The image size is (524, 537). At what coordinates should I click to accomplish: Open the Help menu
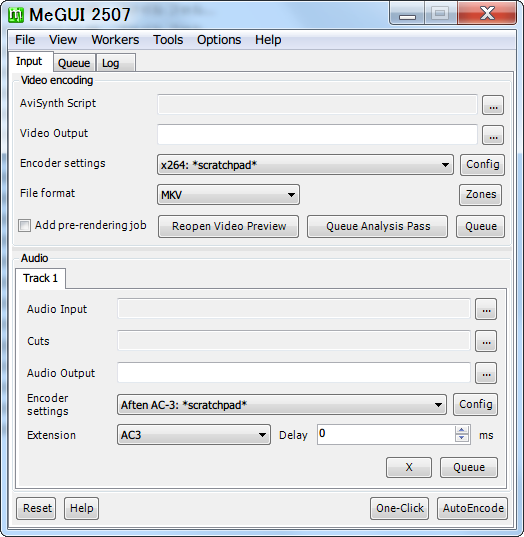[x=268, y=40]
